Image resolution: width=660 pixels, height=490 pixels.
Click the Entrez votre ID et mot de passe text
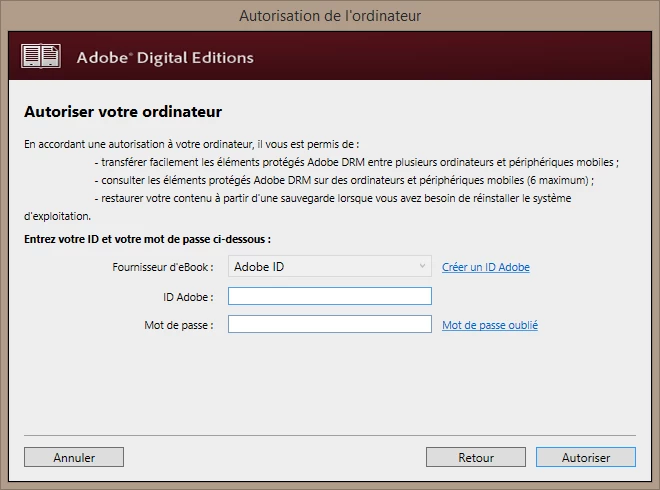147,239
